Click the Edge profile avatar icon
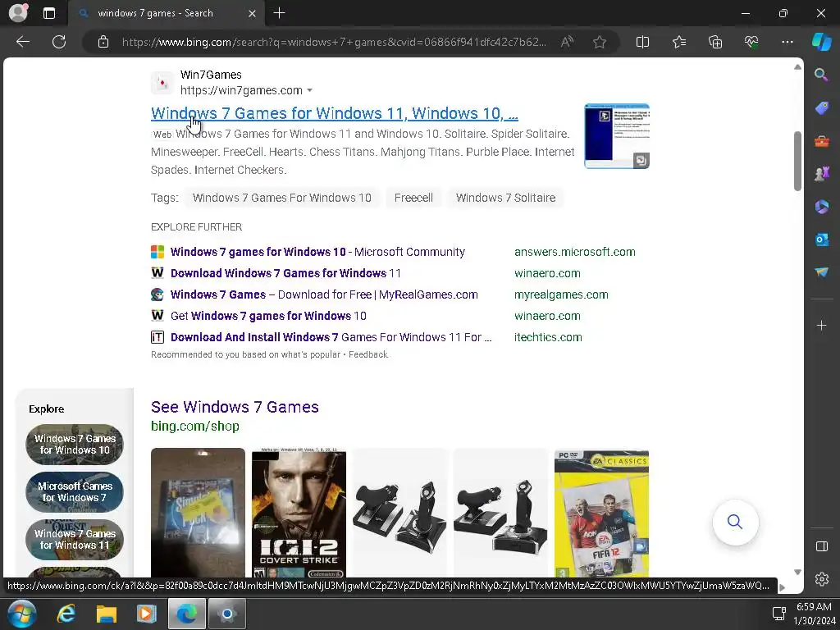 [x=18, y=13]
